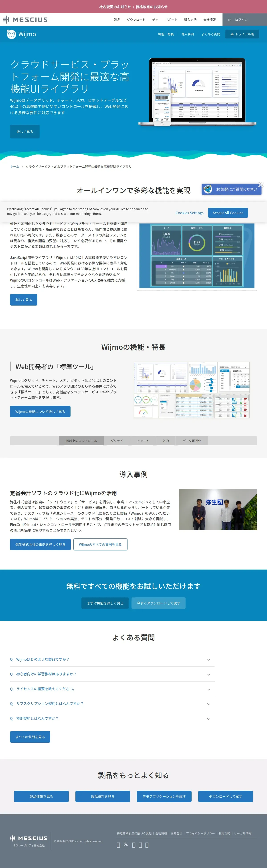The height and width of the screenshot is (868, 267).
Task: Click the download icon in トライアル版 button
Action: point(232,34)
